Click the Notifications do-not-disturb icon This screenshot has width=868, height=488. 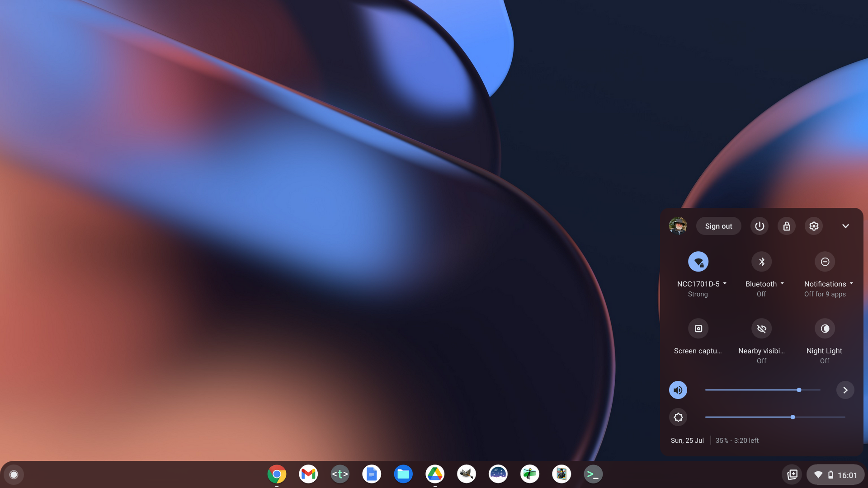[x=825, y=261]
